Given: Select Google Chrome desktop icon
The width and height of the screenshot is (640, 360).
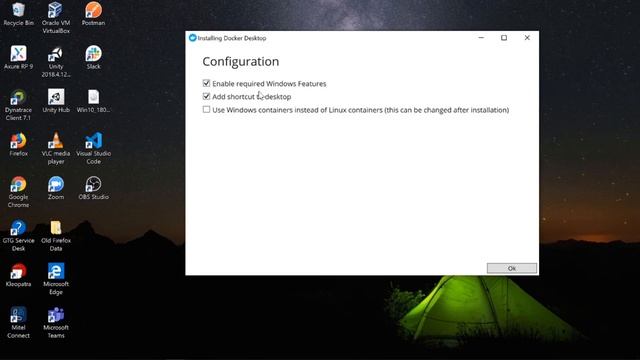Looking at the screenshot, I should tap(18, 192).
